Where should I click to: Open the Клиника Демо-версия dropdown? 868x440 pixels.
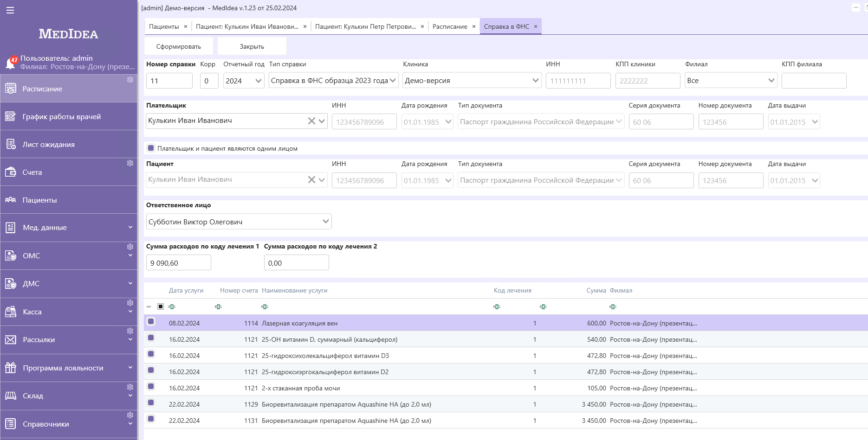536,81
